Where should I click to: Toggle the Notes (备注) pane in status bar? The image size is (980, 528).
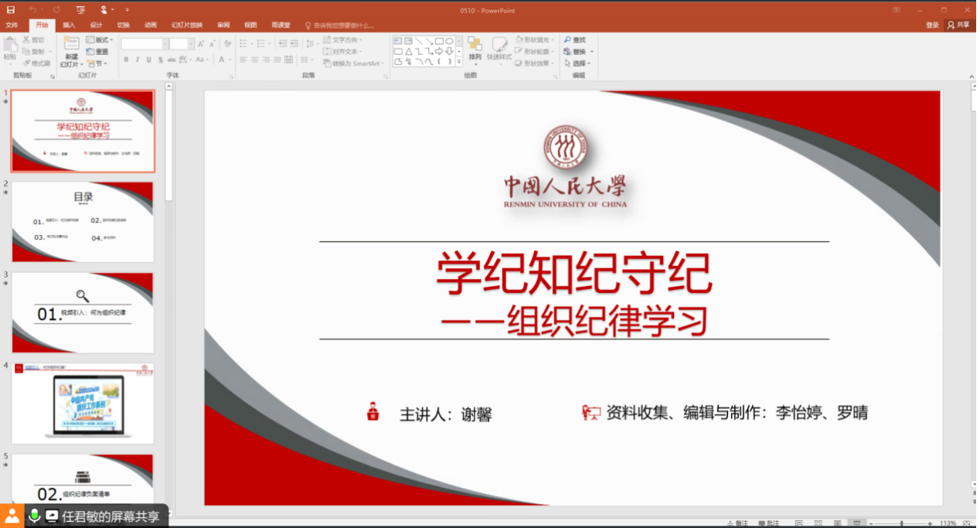point(737,523)
